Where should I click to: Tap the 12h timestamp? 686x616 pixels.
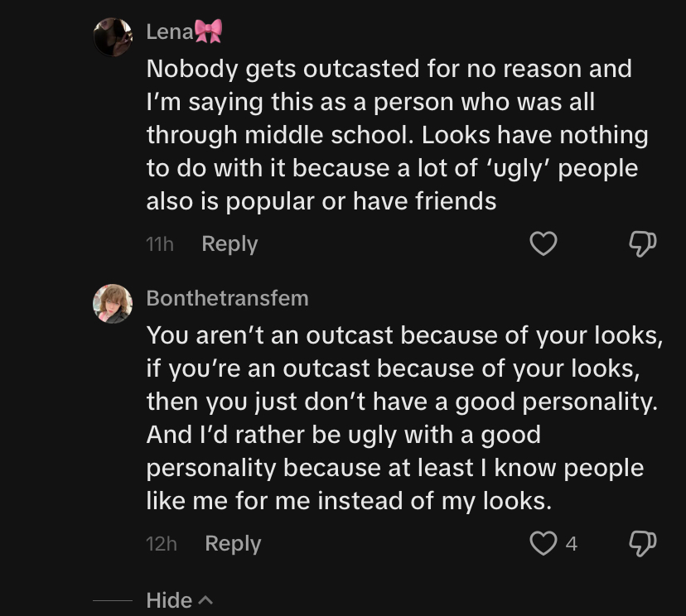click(162, 543)
